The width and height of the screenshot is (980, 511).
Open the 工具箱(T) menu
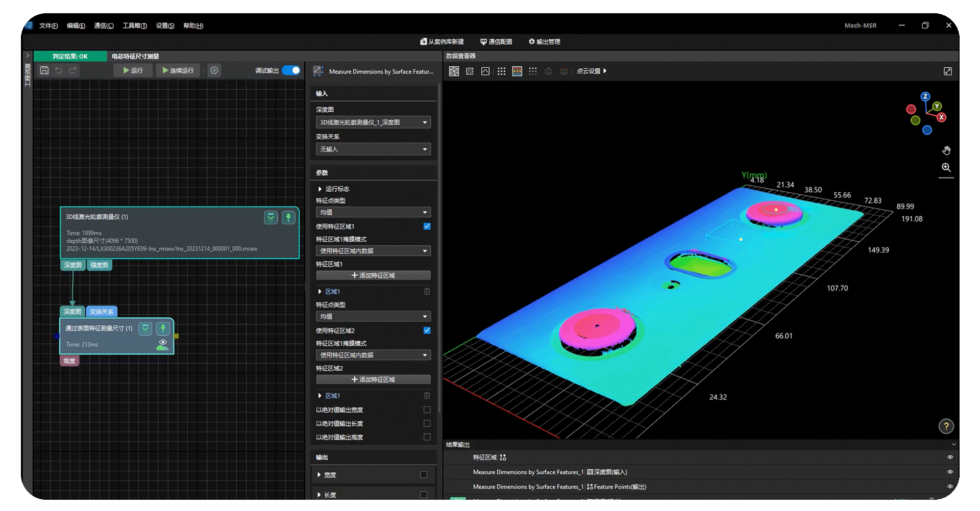coord(135,25)
